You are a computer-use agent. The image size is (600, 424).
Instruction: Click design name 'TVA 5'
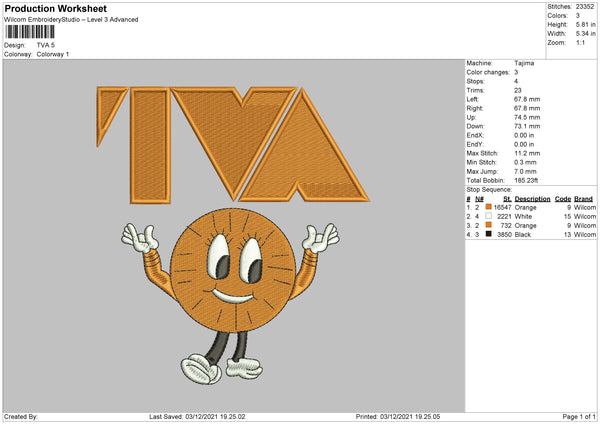46,45
